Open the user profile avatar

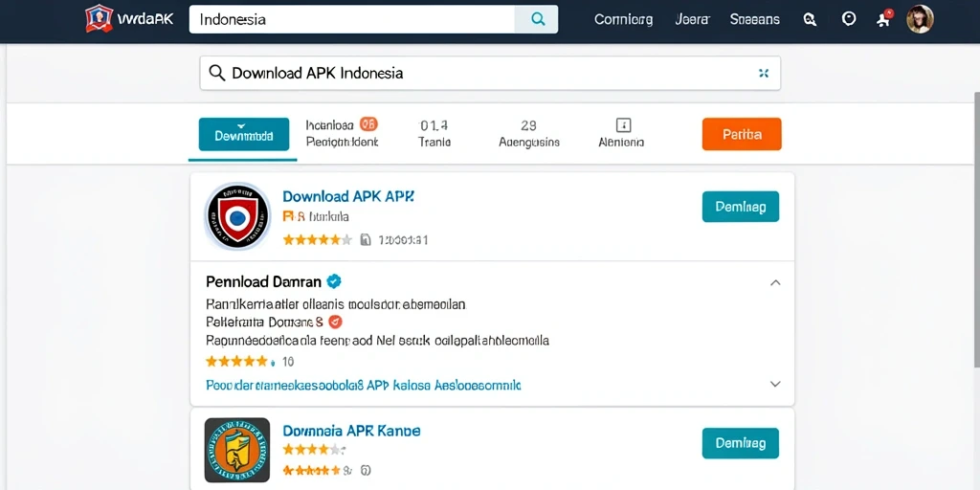click(920, 19)
